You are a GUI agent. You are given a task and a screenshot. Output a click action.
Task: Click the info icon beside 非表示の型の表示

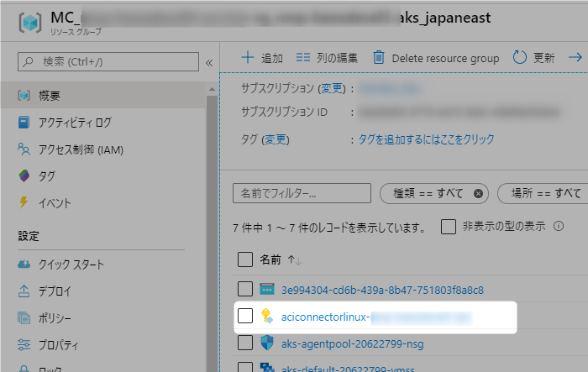(559, 226)
